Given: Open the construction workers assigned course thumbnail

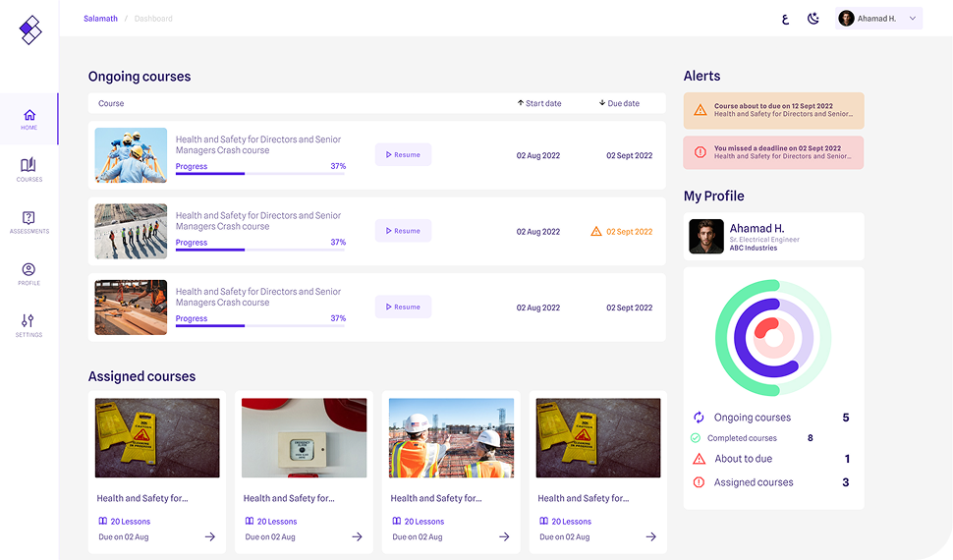Looking at the screenshot, I should pos(451,437).
